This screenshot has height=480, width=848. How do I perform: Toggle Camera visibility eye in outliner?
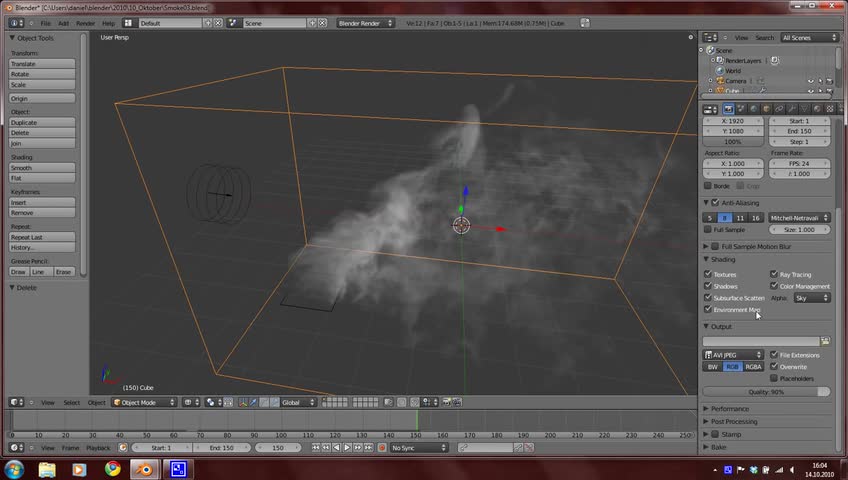[811, 81]
